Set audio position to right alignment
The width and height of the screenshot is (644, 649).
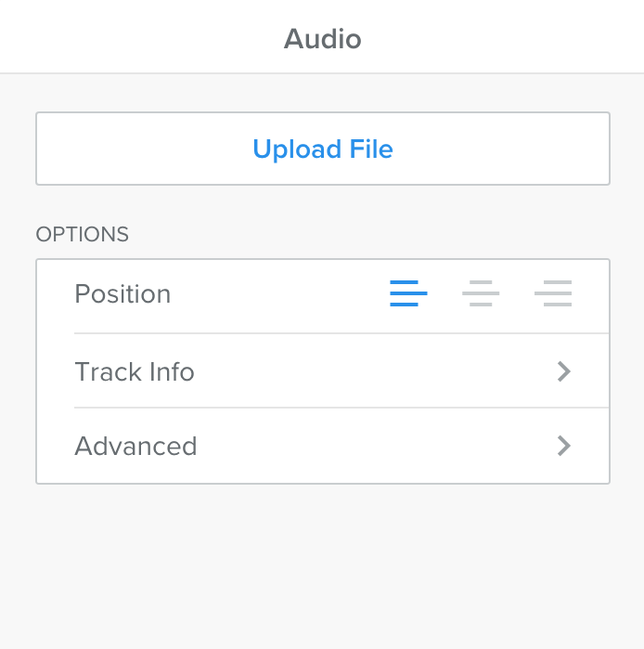click(x=553, y=294)
